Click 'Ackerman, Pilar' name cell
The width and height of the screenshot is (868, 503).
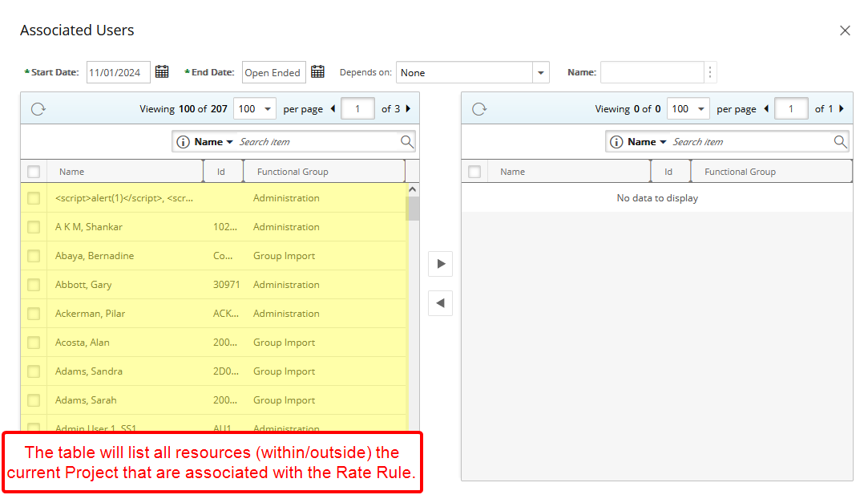(91, 314)
